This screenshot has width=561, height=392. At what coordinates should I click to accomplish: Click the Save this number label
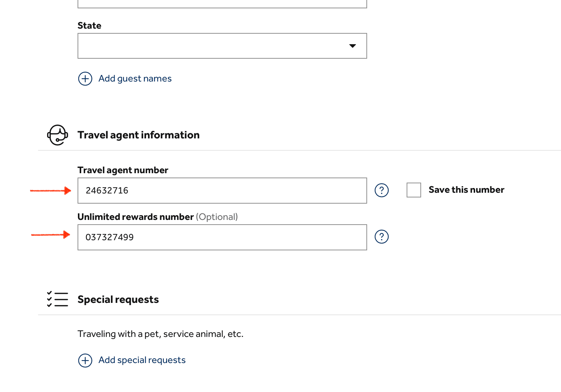(x=466, y=190)
